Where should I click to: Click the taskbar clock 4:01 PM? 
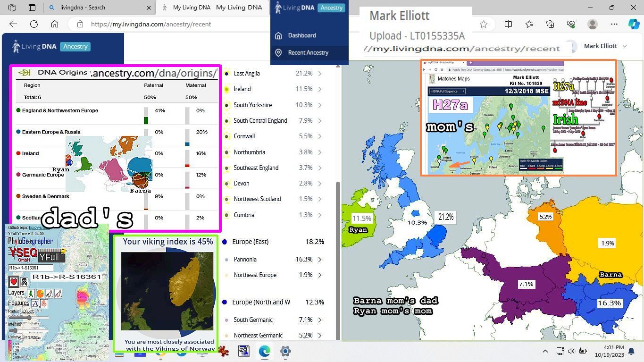[x=613, y=347]
